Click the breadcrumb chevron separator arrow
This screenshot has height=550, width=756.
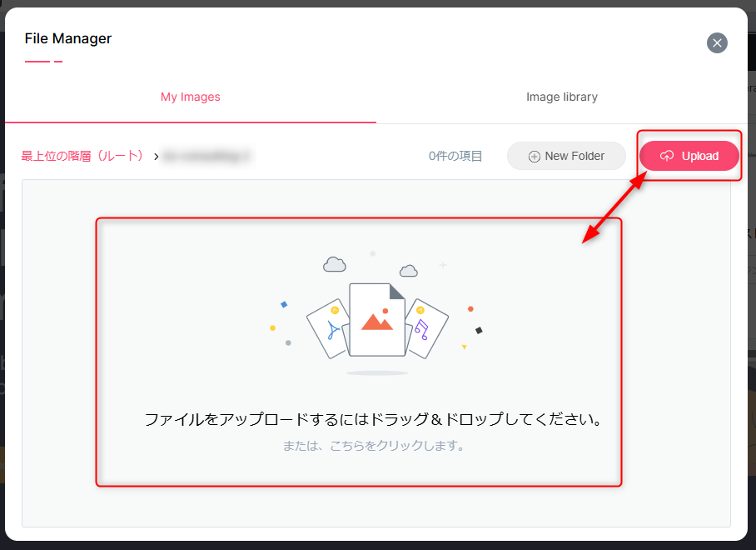tap(155, 157)
